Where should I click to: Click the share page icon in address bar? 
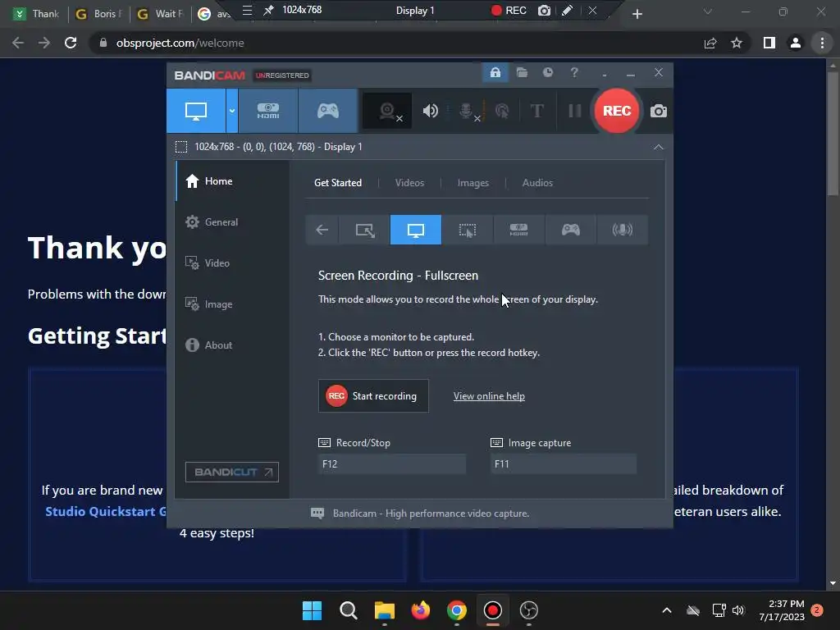[710, 43]
